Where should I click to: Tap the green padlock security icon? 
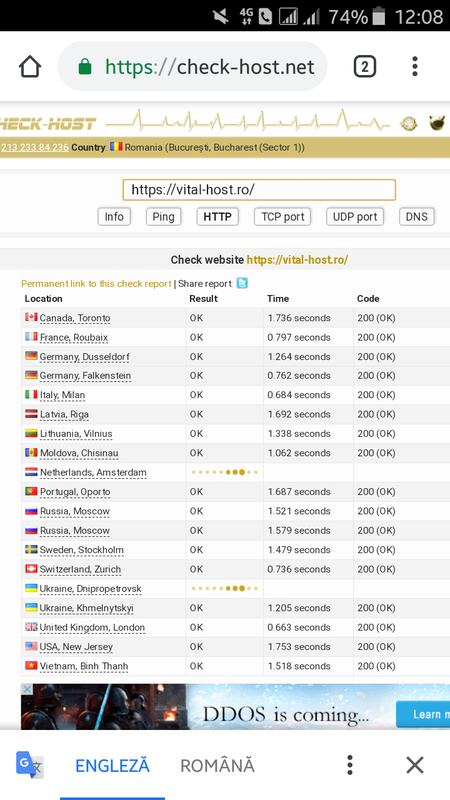tap(85, 67)
